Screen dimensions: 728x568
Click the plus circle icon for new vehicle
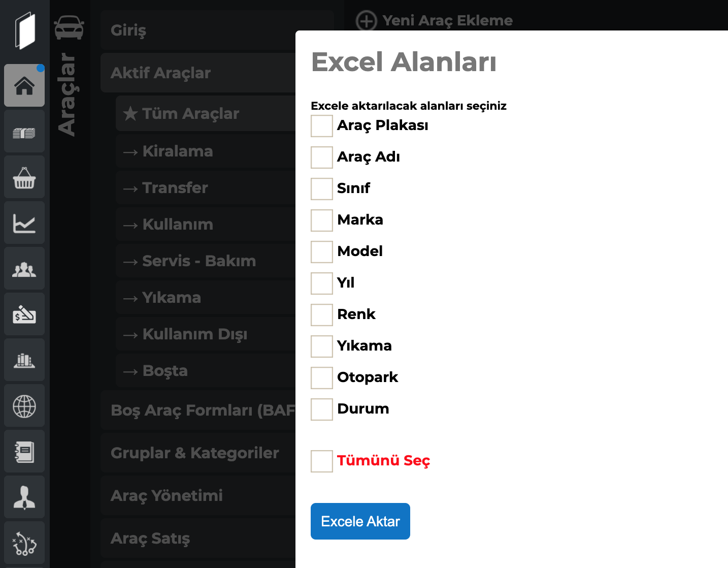(x=367, y=21)
